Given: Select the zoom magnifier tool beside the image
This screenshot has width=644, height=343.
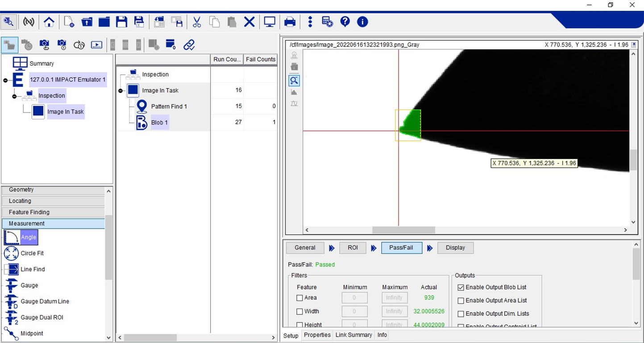Looking at the screenshot, I should coord(294,80).
